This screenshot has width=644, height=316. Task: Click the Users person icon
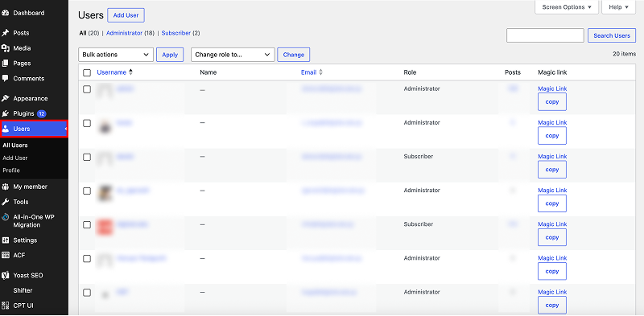pos(6,129)
